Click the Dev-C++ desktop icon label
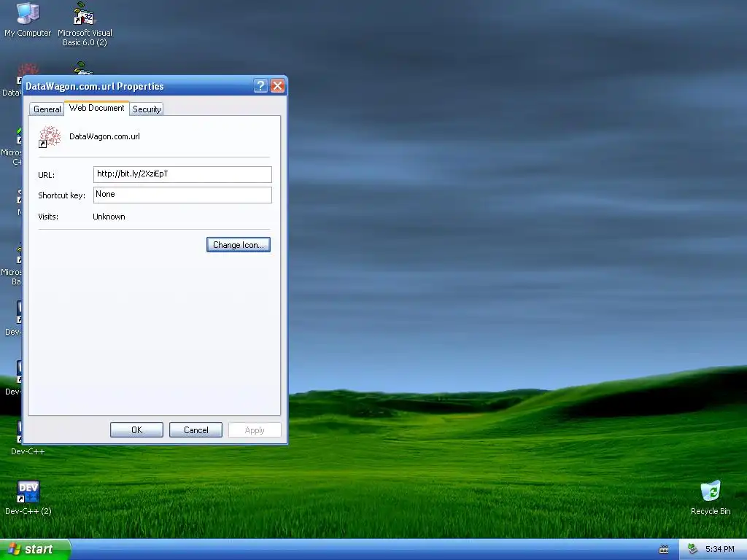Screen dimensions: 747x560 tap(28, 451)
